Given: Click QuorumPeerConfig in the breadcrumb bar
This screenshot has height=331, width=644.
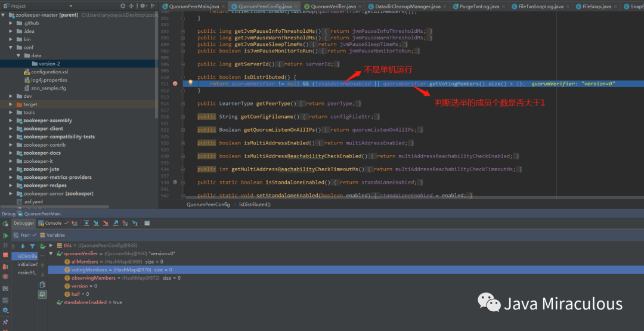Looking at the screenshot, I should click(208, 204).
